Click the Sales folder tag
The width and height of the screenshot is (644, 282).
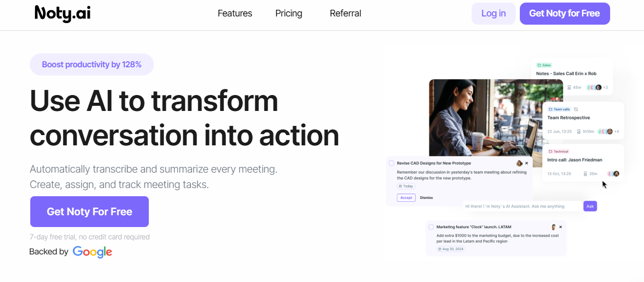[x=544, y=65]
